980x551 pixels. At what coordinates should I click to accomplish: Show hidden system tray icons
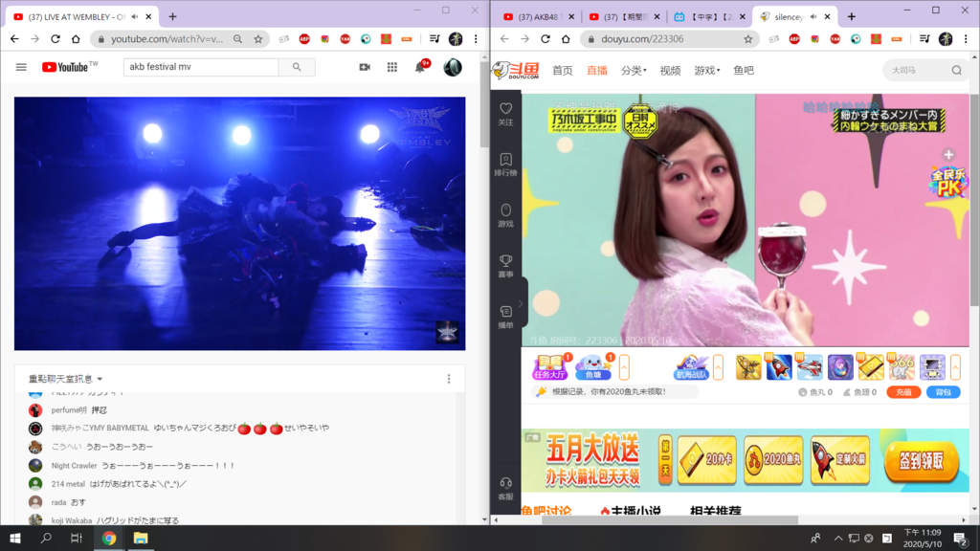[x=838, y=538]
